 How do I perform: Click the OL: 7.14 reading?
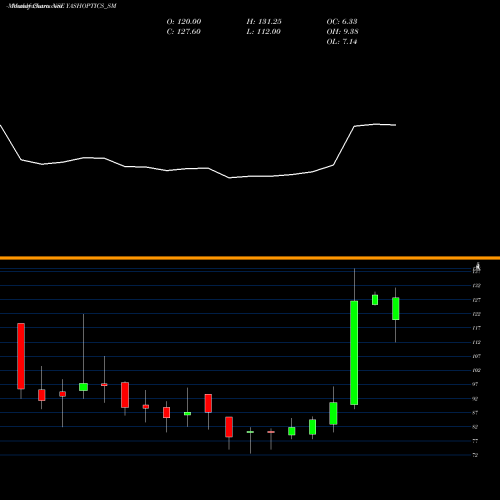coord(342,42)
